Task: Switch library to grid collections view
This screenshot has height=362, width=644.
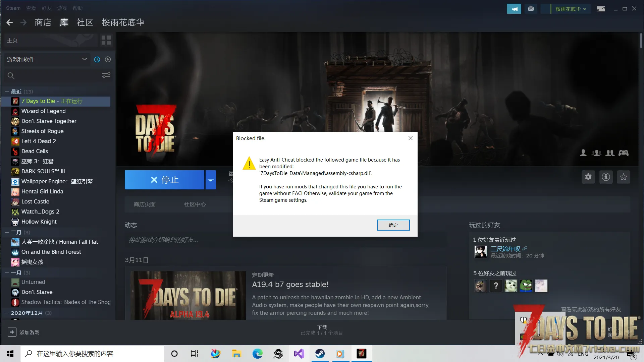Action: [x=106, y=40]
